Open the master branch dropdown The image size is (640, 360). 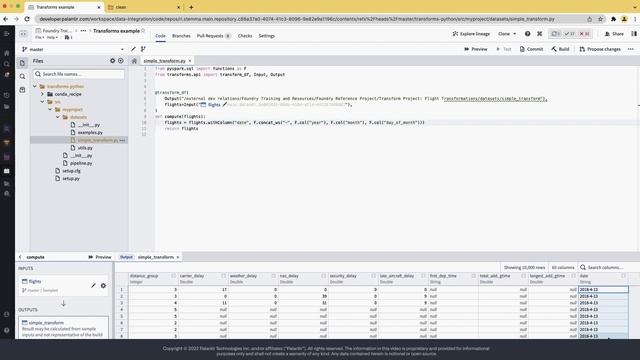pyautogui.click(x=73, y=49)
